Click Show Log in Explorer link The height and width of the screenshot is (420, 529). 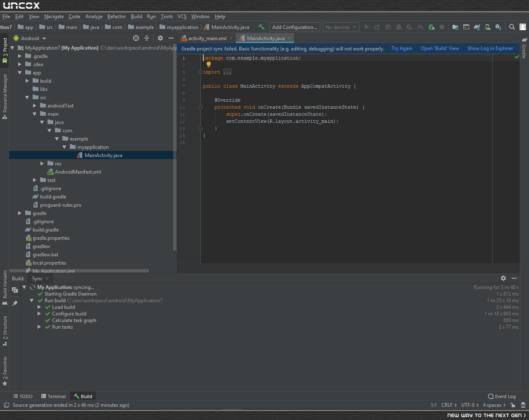[490, 48]
